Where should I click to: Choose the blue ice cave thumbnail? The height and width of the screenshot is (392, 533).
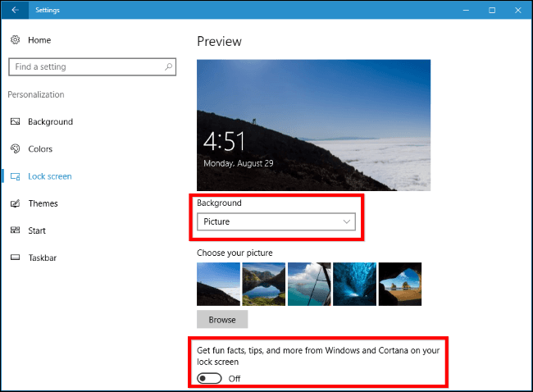click(x=354, y=284)
